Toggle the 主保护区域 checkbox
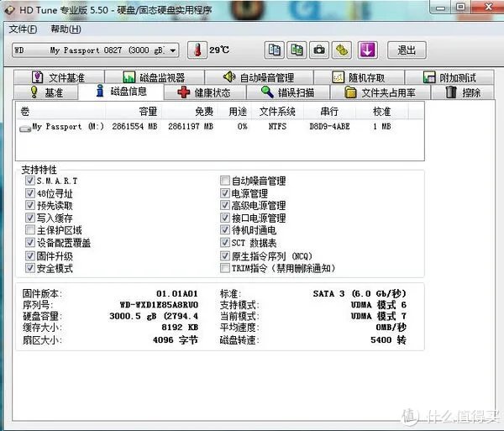Image resolution: width=504 pixels, height=431 pixels. point(30,230)
